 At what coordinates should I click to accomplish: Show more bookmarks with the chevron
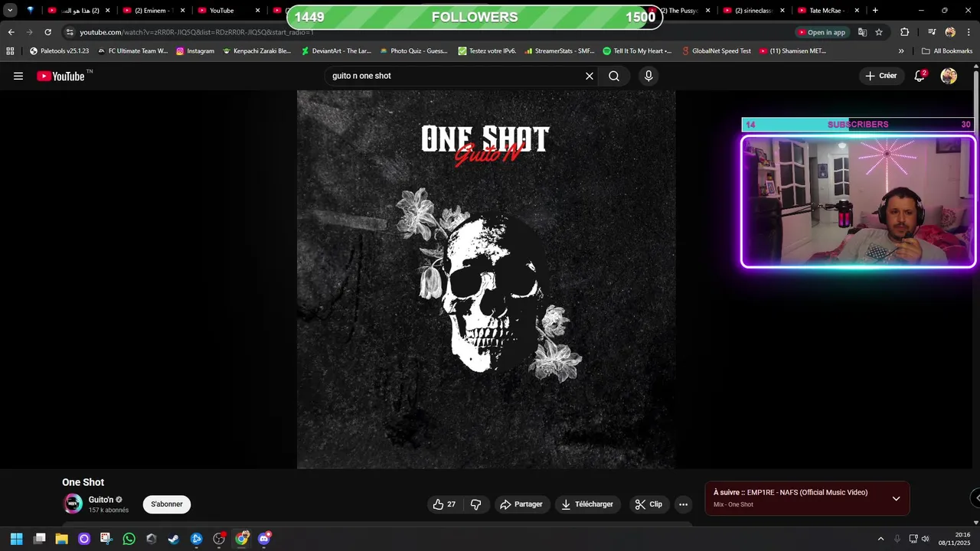[901, 51]
